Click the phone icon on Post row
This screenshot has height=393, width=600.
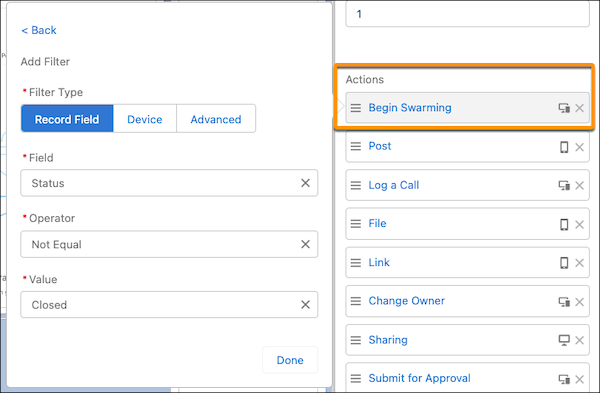(x=564, y=147)
